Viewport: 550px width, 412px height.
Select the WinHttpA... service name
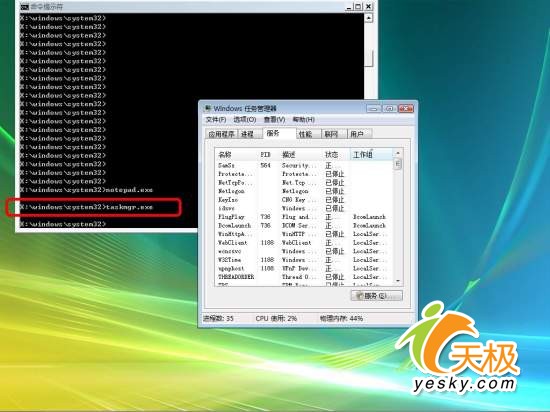click(235, 234)
